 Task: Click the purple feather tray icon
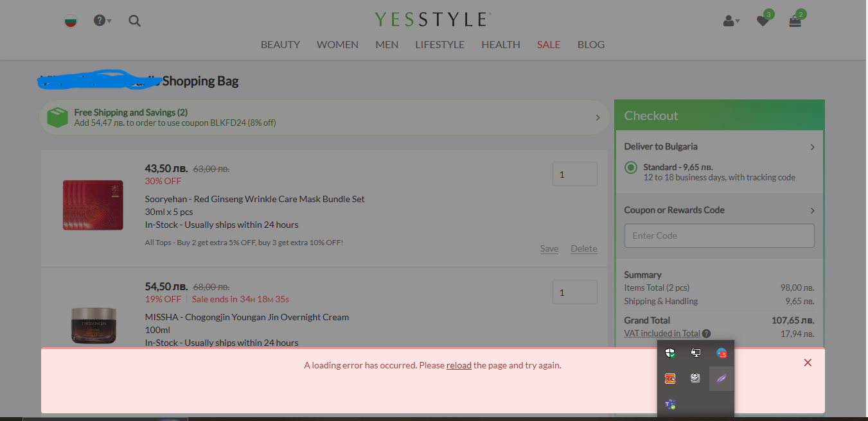(722, 379)
